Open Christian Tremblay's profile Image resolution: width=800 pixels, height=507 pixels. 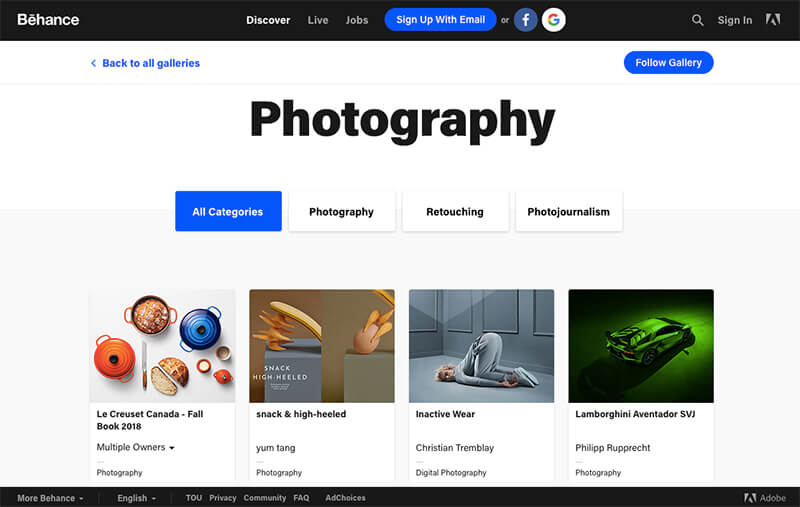pos(455,448)
